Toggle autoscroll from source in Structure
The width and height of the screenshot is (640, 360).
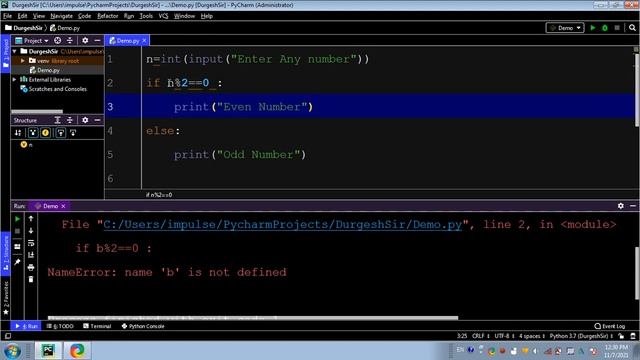pyautogui.click(x=73, y=133)
